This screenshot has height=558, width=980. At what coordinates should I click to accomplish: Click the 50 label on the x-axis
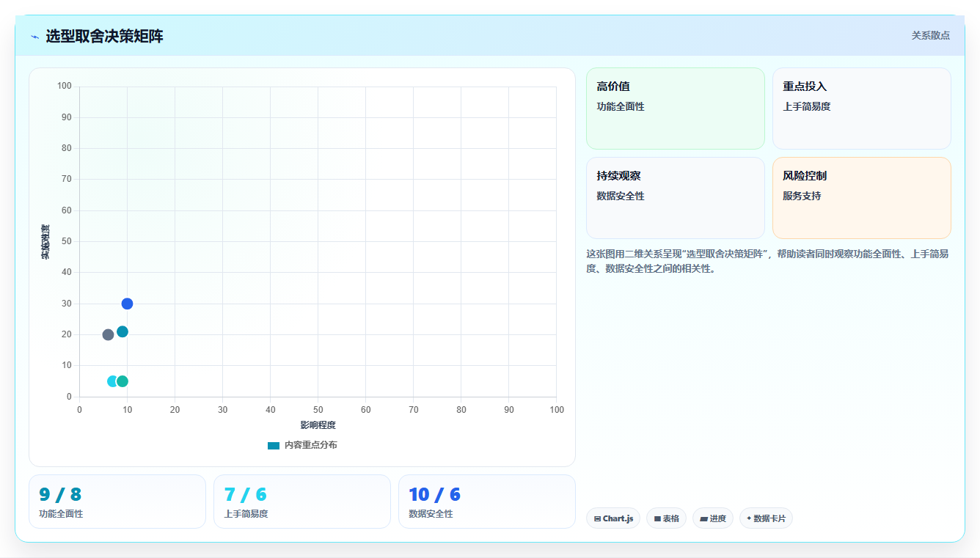point(318,410)
